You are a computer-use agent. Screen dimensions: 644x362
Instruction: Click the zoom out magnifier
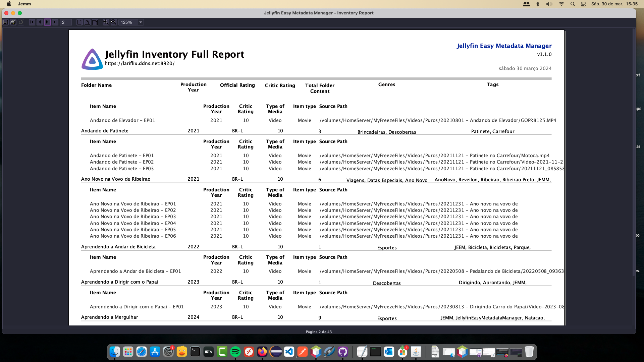114,22
